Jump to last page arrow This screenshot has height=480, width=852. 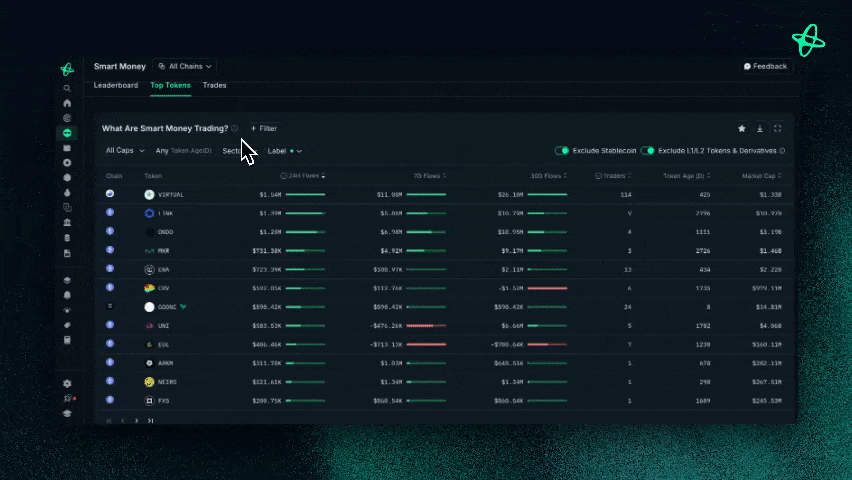[151, 421]
